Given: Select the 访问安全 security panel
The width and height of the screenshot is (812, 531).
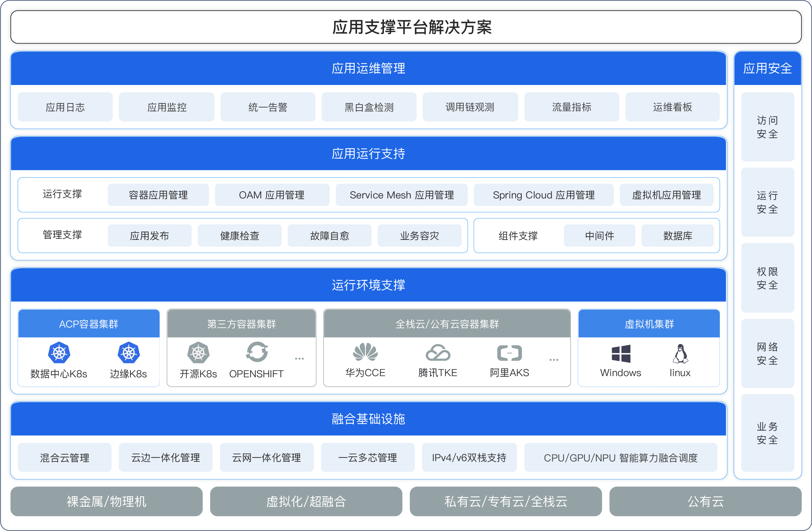Looking at the screenshot, I should tap(767, 127).
